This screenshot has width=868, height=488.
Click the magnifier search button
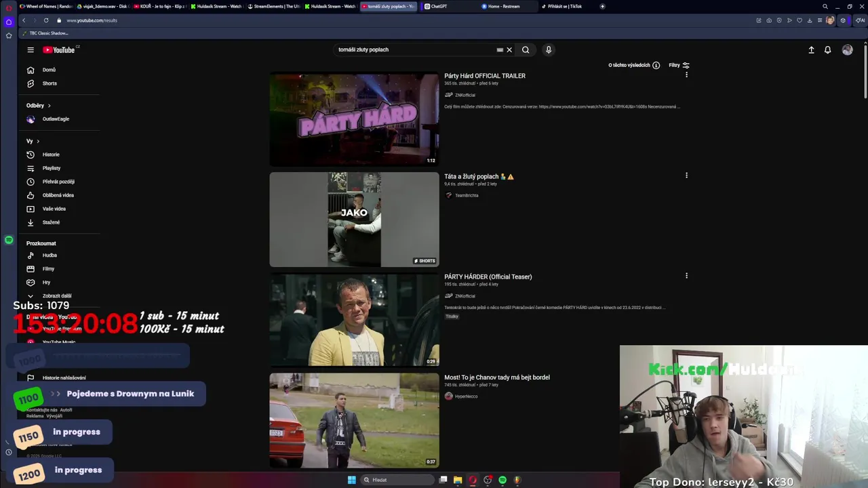coord(526,49)
